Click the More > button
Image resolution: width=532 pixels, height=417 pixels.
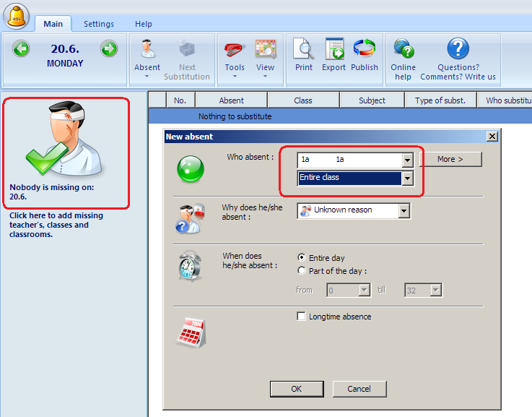450,159
